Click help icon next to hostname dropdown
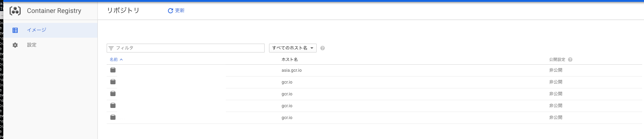Image resolution: width=644 pixels, height=139 pixels. coord(323,48)
